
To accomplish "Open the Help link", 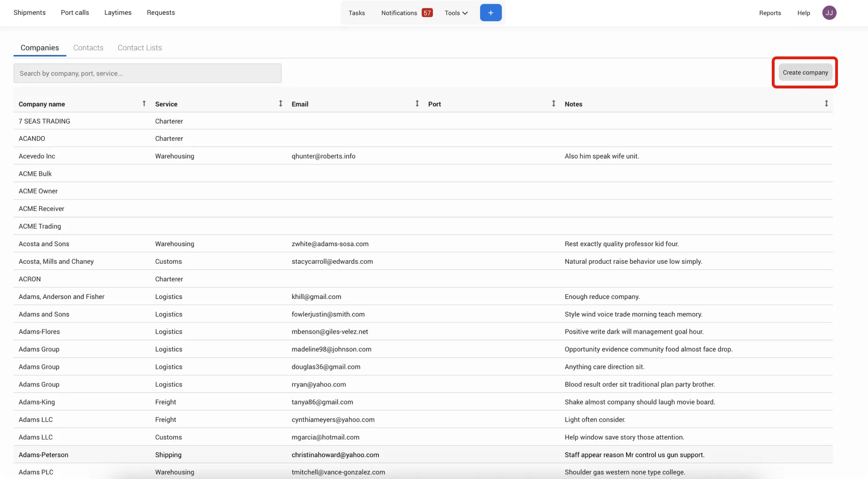I will point(804,13).
